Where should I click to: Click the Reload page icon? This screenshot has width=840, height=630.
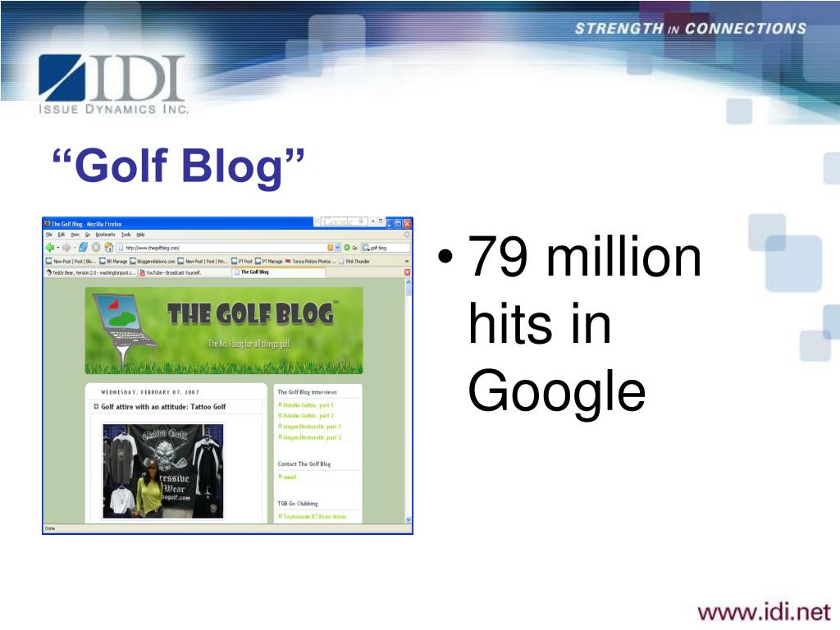tap(83, 248)
